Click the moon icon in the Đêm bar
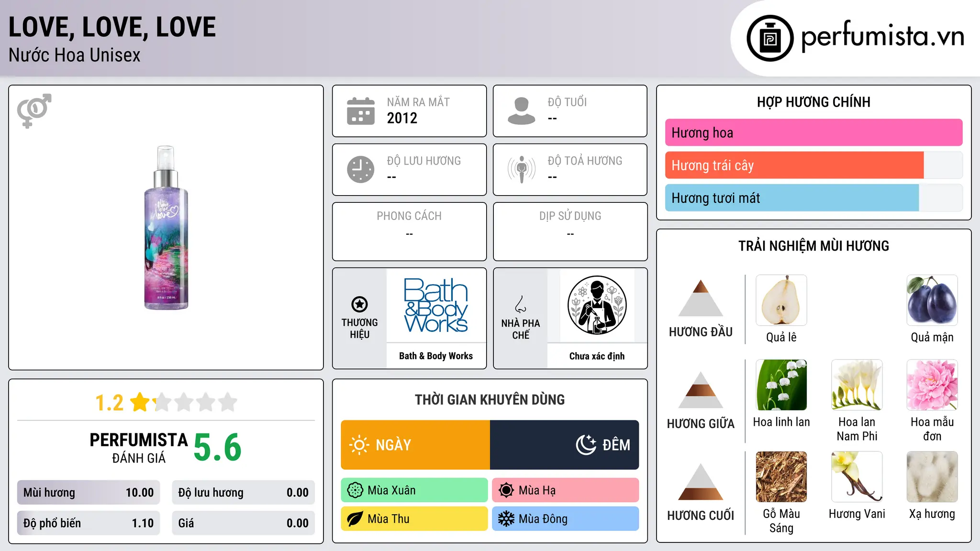 tap(586, 445)
